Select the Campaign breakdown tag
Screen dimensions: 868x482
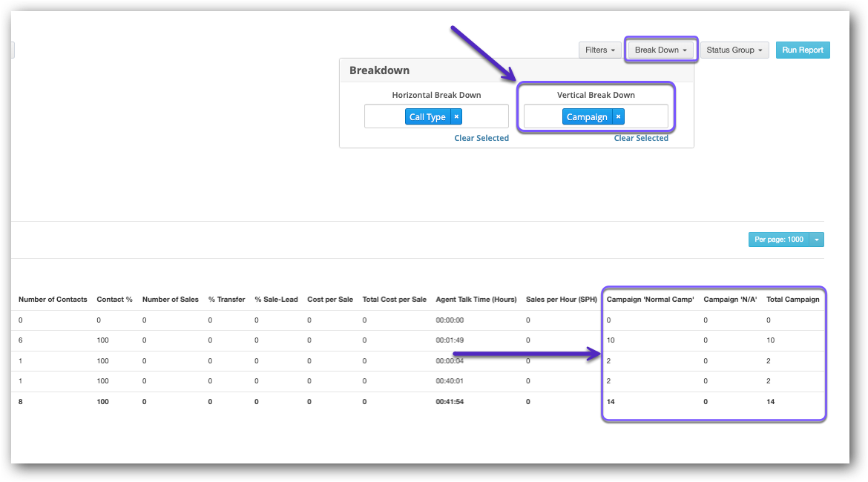tap(587, 116)
